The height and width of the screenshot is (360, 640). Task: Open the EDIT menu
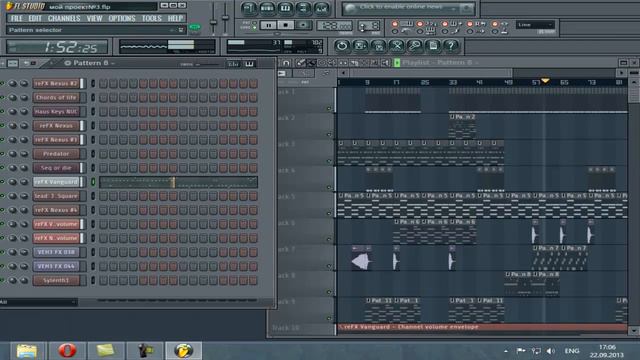point(35,18)
